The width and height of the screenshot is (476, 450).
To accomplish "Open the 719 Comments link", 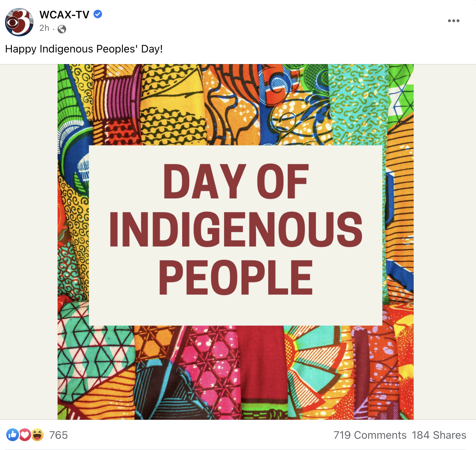I will pyautogui.click(x=370, y=435).
